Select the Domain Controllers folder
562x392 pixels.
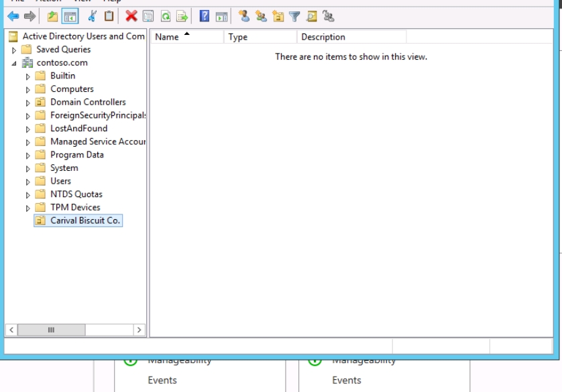87,102
